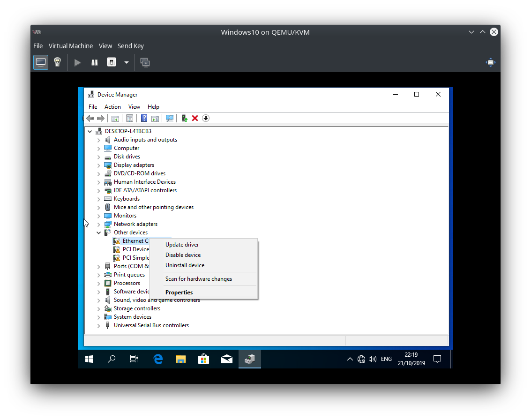Click the circled down-arrow disable device icon
Viewport: 531px width, 420px height.
(206, 118)
